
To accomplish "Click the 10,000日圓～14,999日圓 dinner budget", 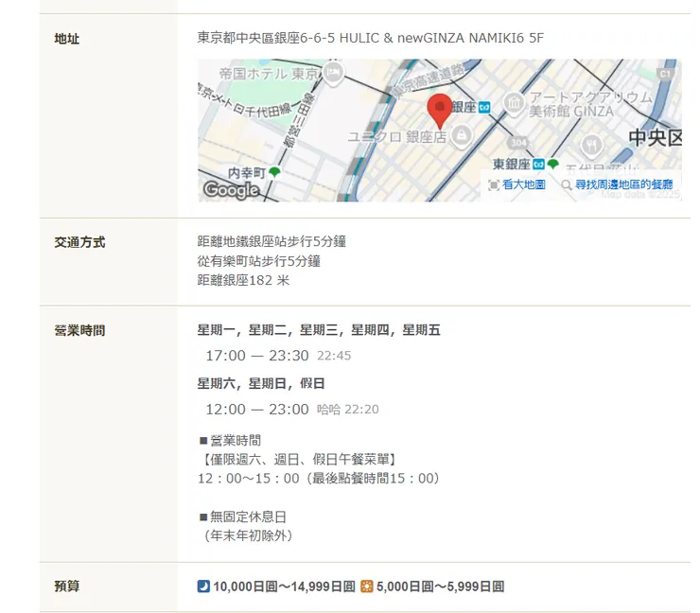I will [284, 587].
